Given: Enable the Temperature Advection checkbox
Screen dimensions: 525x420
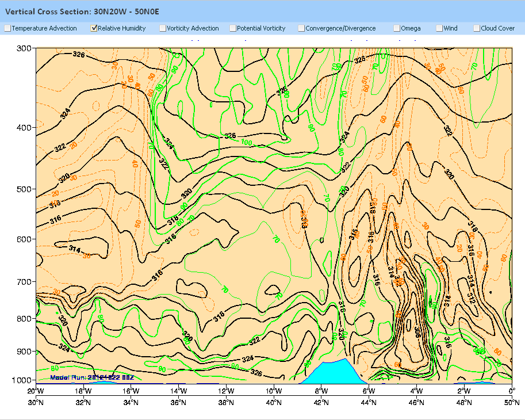Looking at the screenshot, I should [x=7, y=28].
